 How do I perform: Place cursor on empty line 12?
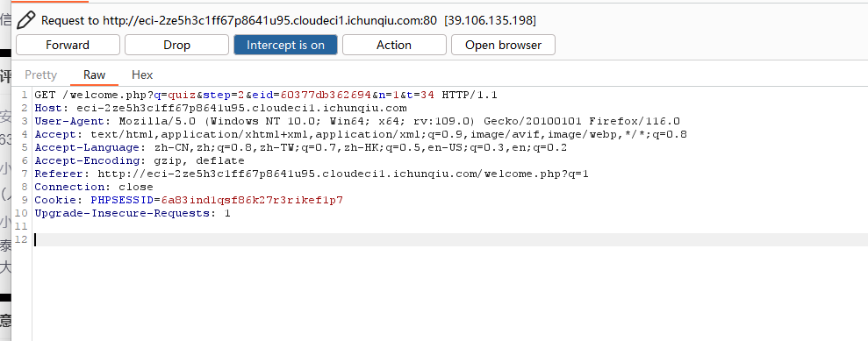click(450, 239)
